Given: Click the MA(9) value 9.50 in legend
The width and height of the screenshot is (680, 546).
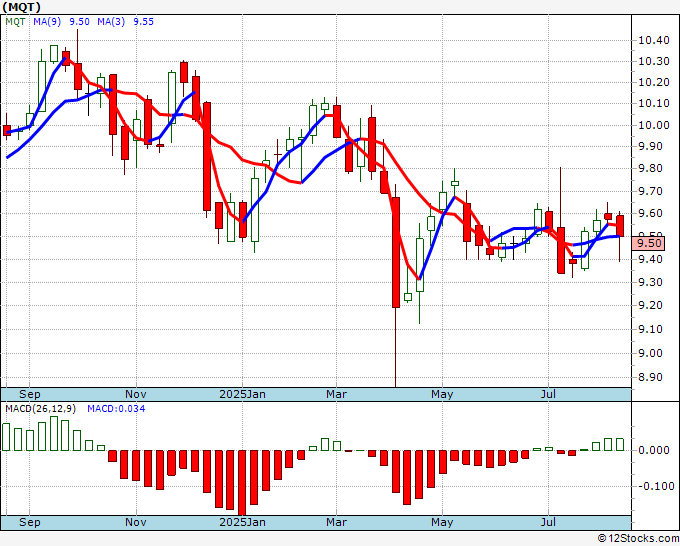Looking at the screenshot, I should pos(79,22).
